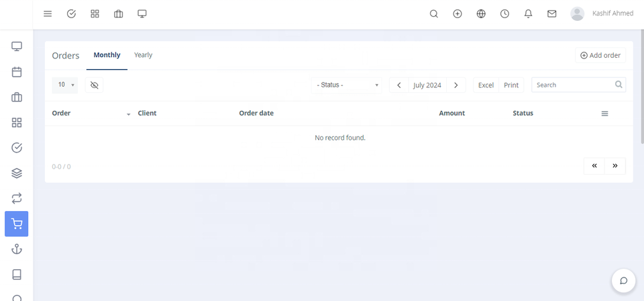Click the globe language icon
644x301 pixels.
click(x=481, y=13)
